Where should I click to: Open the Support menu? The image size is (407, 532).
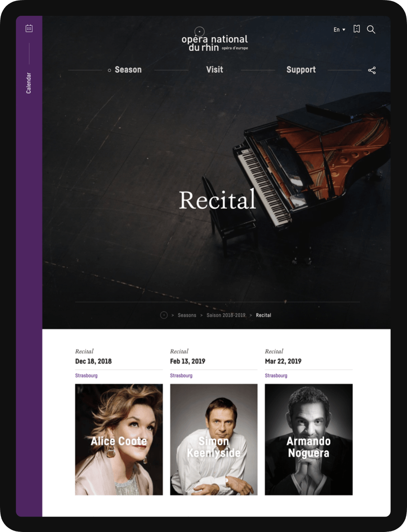(301, 70)
